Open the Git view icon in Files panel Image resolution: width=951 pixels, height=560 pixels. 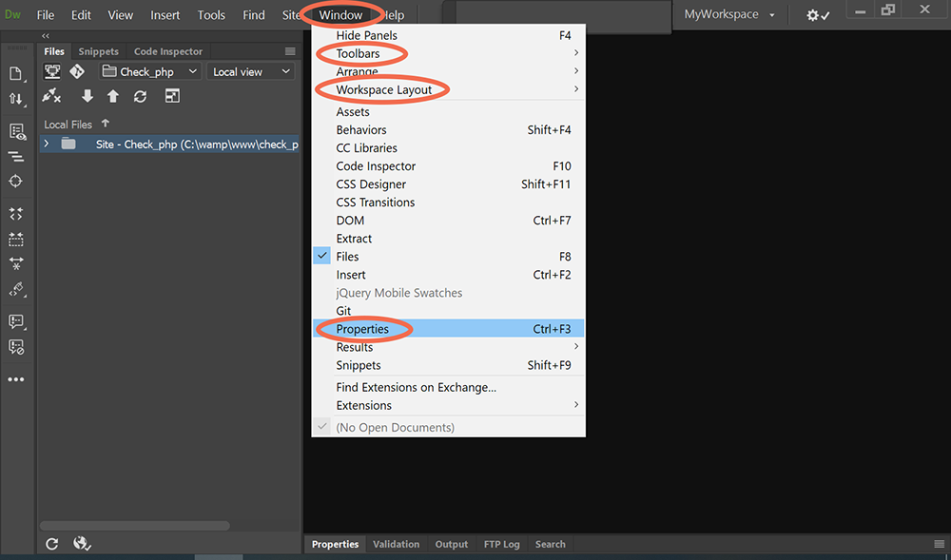click(x=77, y=71)
